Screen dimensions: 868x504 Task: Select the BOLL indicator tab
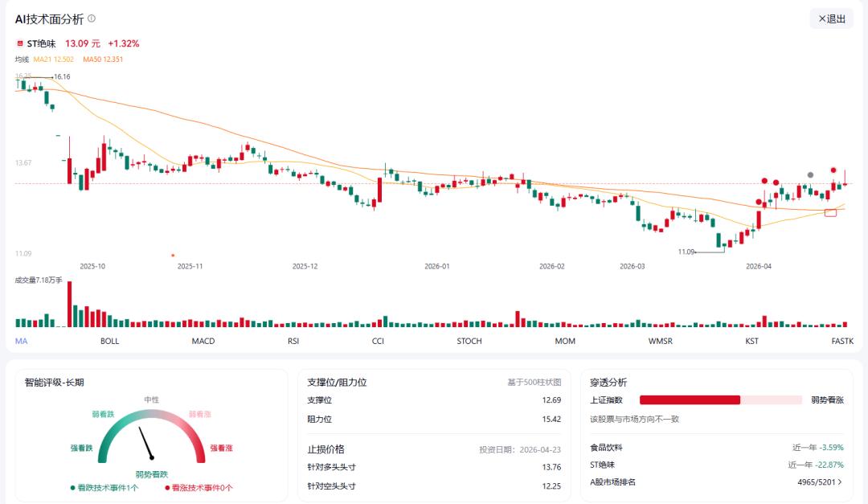(110, 342)
